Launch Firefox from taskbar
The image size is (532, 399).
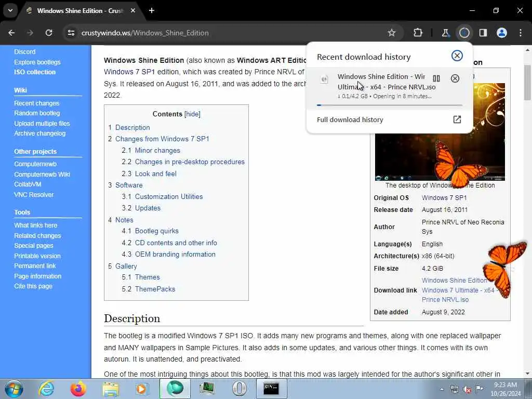[x=78, y=389]
